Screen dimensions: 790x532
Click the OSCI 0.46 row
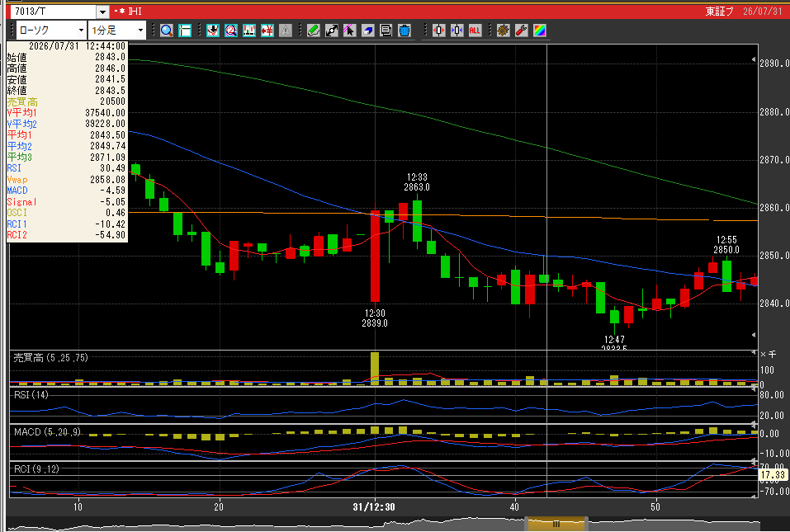pos(67,213)
